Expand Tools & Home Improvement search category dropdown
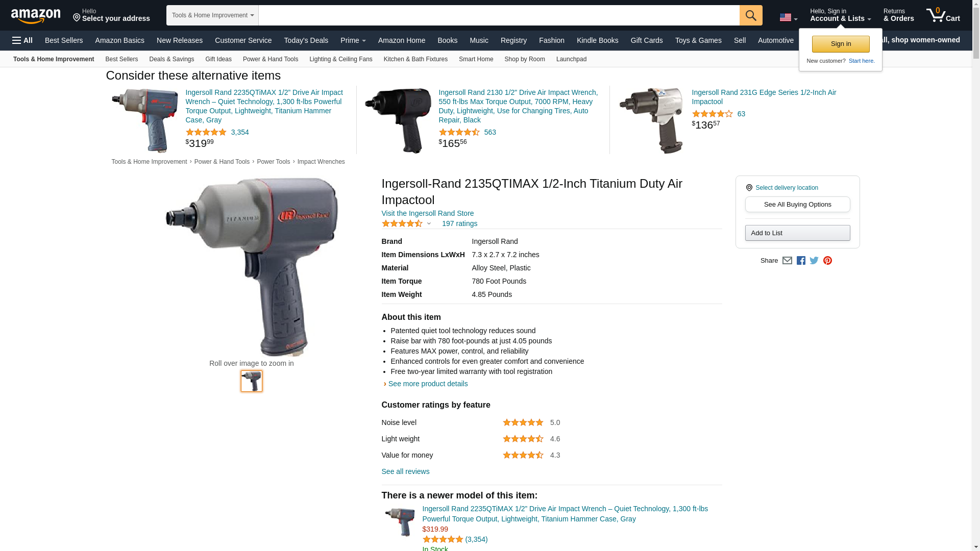Image resolution: width=980 pixels, height=551 pixels. click(212, 15)
